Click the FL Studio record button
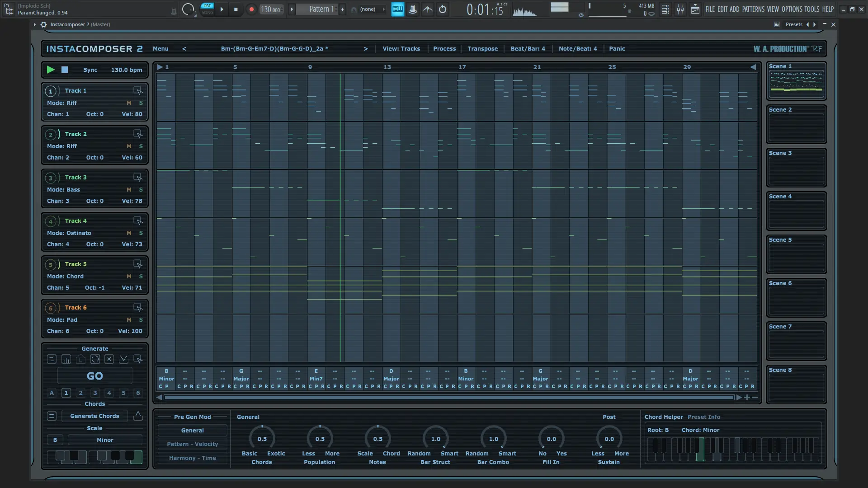This screenshot has height=488, width=868. click(x=251, y=9)
